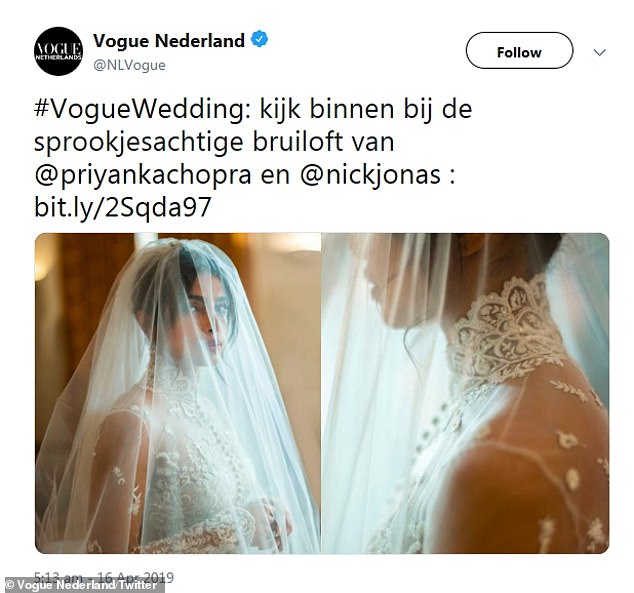Open the tweet timestamp 16 Apr 2019
The image size is (634, 593).
point(104,577)
